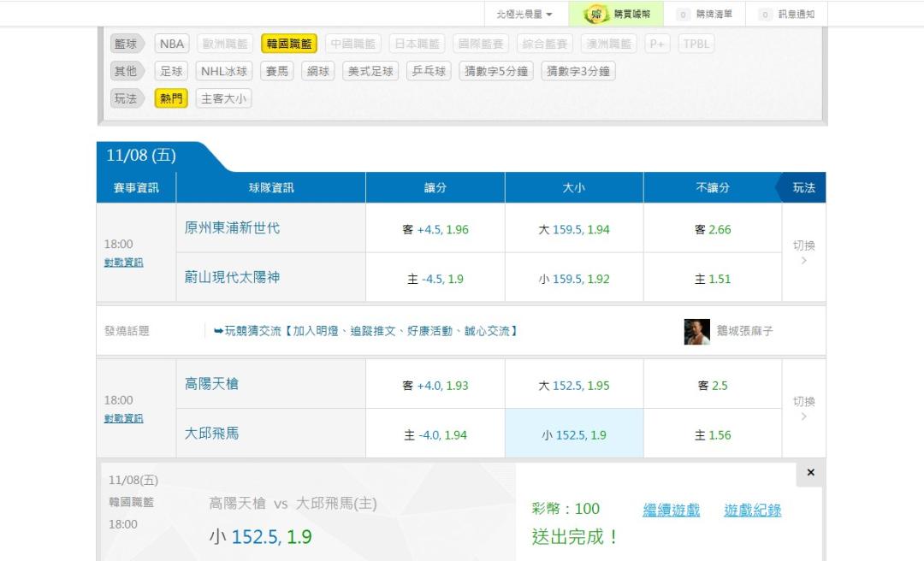This screenshot has height=561, width=924.
Task: Click the 籃球 category label
Action: point(126,44)
